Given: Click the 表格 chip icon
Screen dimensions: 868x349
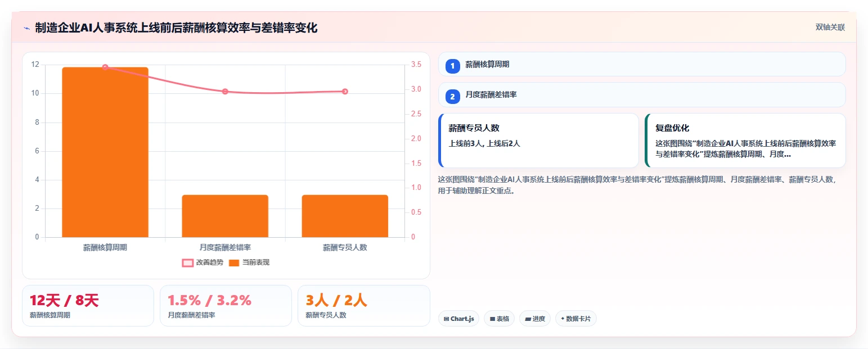Looking at the screenshot, I should pos(492,319).
